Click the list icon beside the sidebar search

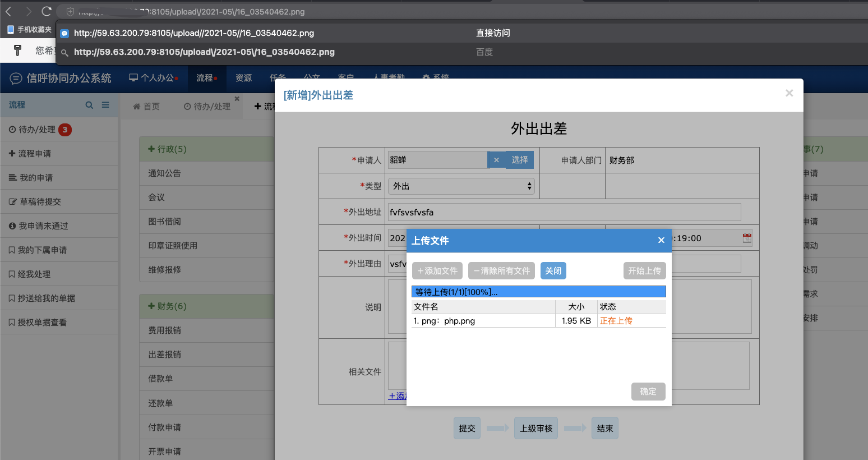tap(105, 105)
